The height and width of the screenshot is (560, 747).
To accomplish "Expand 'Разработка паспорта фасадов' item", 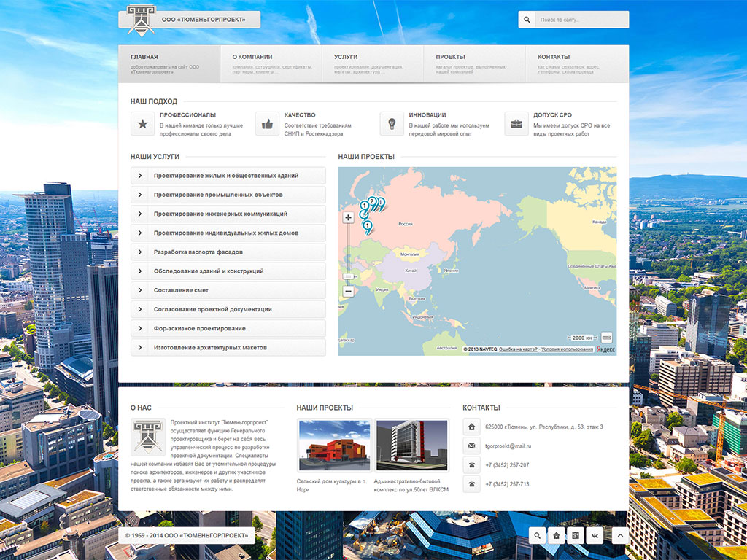I will [x=228, y=252].
